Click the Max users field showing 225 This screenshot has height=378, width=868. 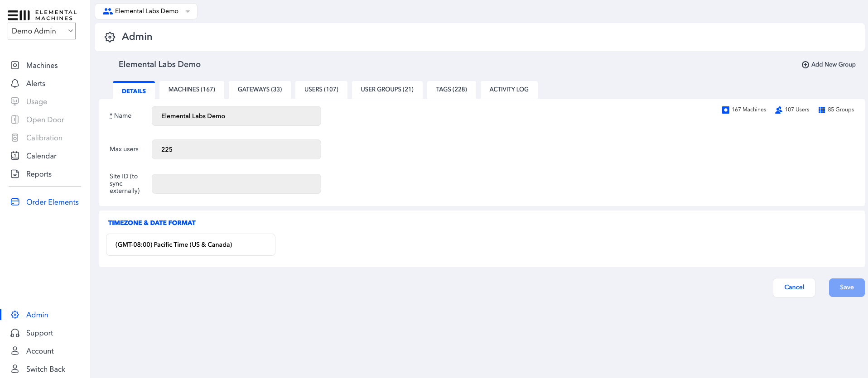(236, 149)
